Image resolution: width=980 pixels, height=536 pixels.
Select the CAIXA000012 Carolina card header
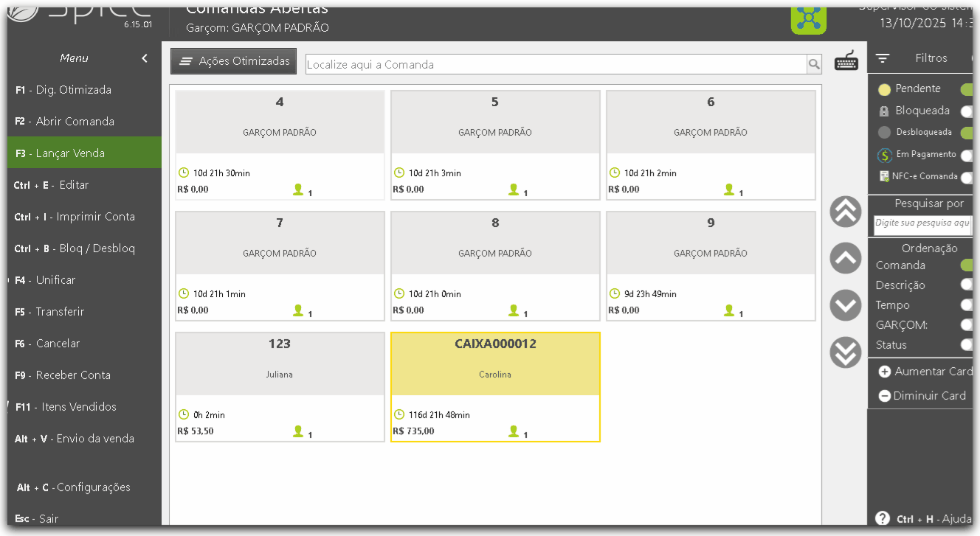coord(495,364)
